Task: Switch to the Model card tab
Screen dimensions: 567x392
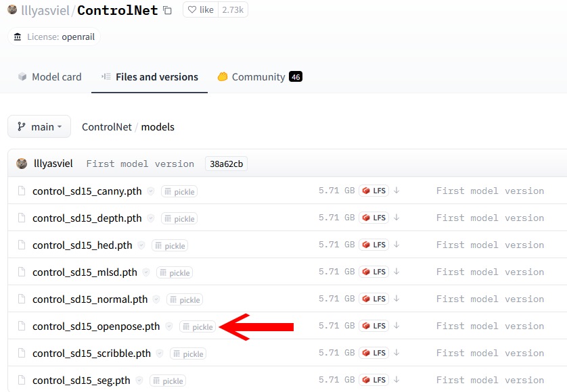Action: coord(49,77)
